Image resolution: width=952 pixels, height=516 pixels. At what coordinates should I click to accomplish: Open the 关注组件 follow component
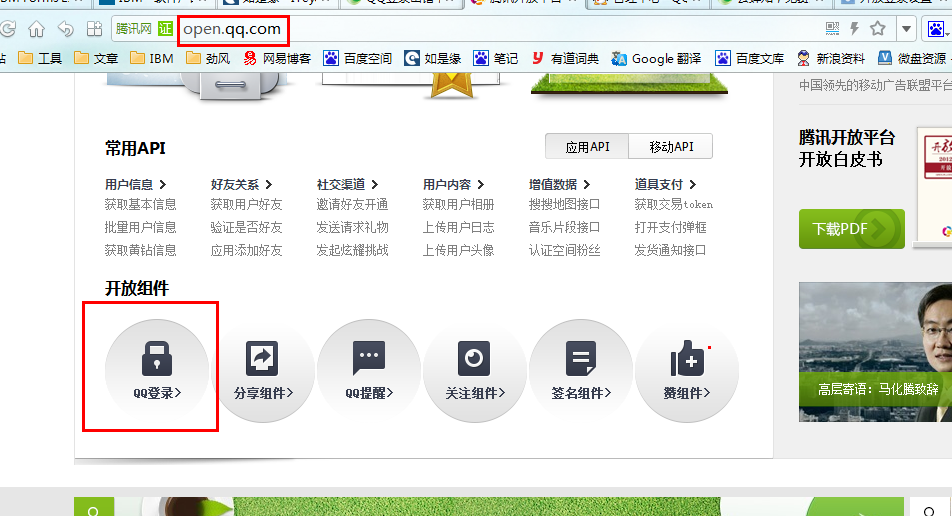(x=475, y=370)
